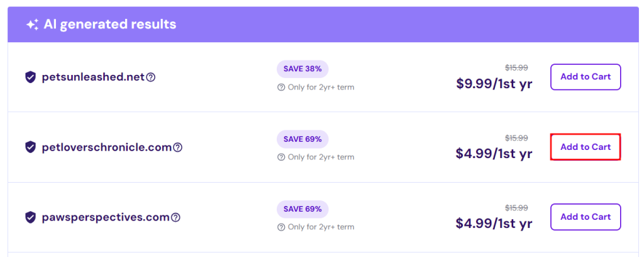Click the AI generated results heading
Screen dimensions: 644x257
109,25
